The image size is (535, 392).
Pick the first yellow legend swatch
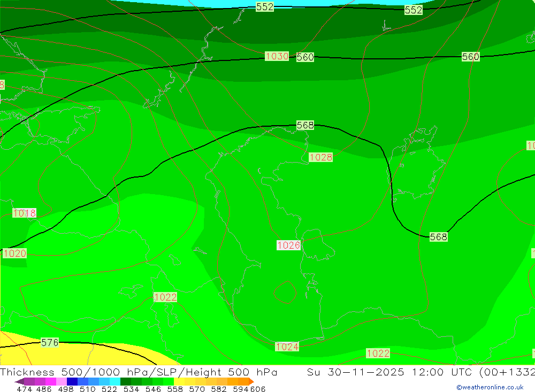[x=179, y=381]
